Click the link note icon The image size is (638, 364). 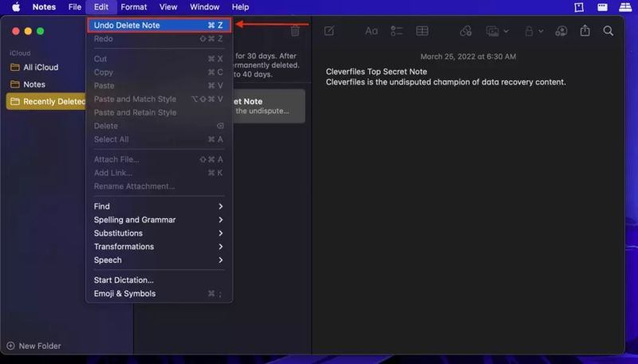coord(466,31)
